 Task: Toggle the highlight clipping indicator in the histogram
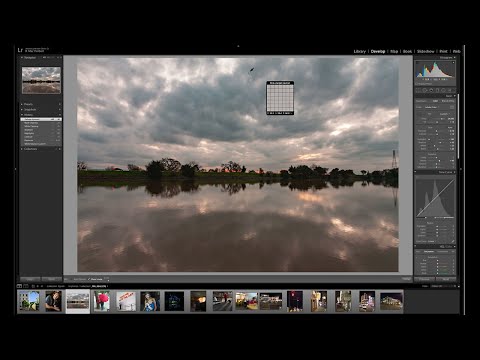453,63
